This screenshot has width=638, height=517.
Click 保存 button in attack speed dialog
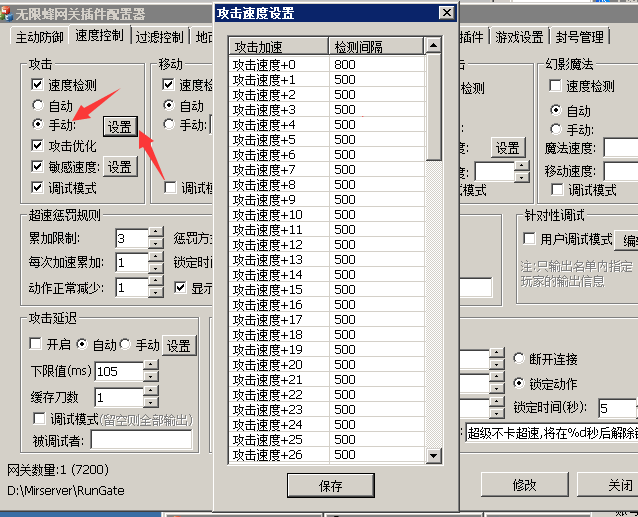330,486
